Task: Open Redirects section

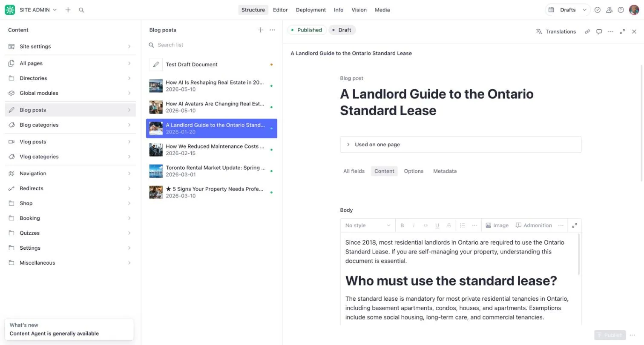Action: 70,188
